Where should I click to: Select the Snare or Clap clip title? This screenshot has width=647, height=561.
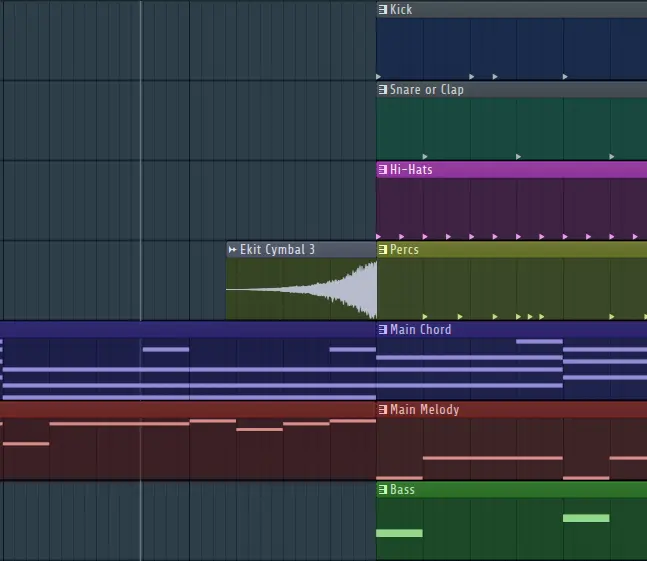tap(427, 90)
